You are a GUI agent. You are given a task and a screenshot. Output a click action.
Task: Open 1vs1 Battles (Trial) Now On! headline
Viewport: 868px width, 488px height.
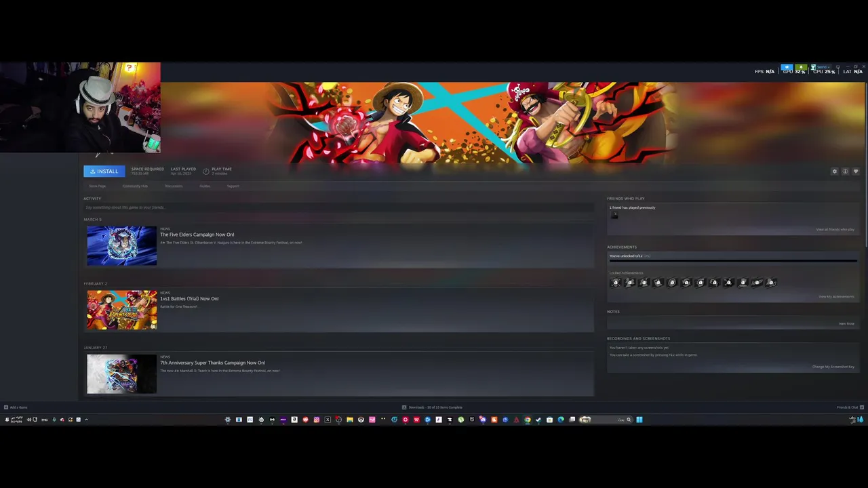coord(189,298)
